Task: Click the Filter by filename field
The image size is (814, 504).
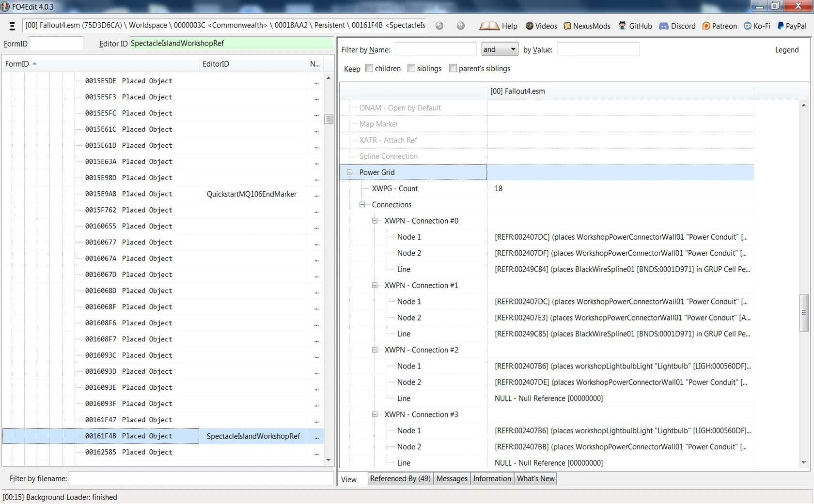Action: coord(201,478)
